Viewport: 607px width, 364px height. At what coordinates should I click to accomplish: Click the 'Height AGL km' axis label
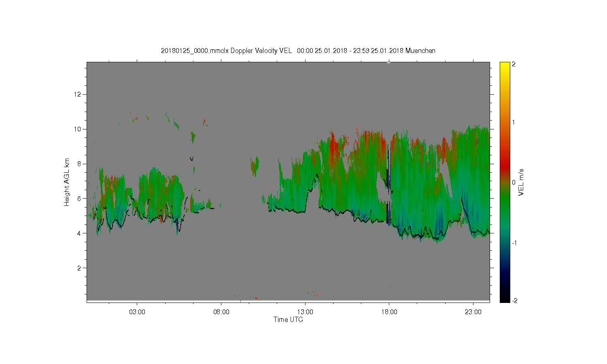click(x=67, y=182)
